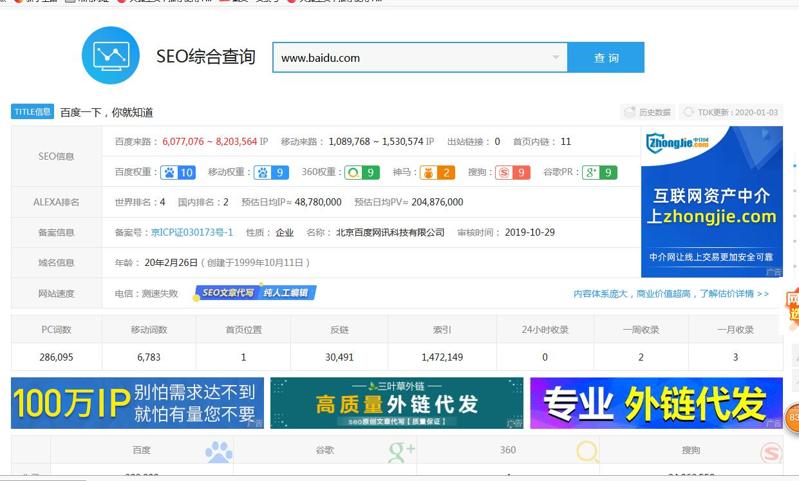This screenshot has height=481, width=799.
Task: Click the SEO综合查询 chart logo icon
Action: click(111, 56)
